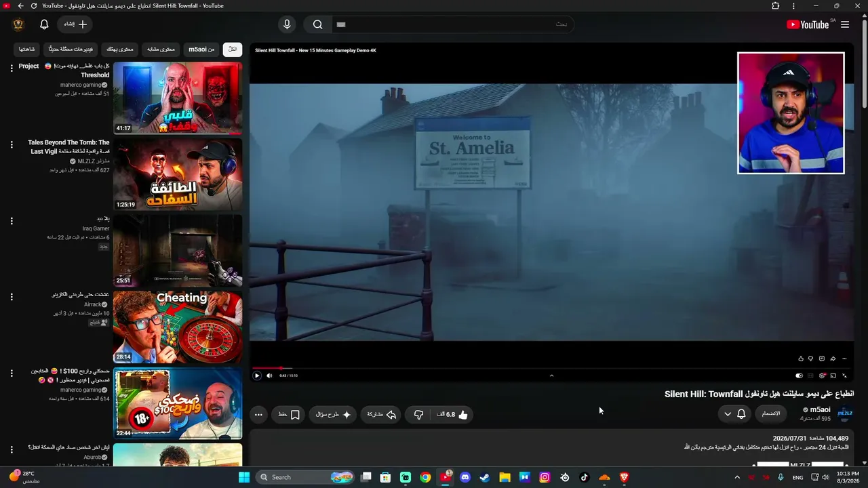The image size is (868, 488).
Task: Open Brave browser from the taskbar
Action: (625, 477)
